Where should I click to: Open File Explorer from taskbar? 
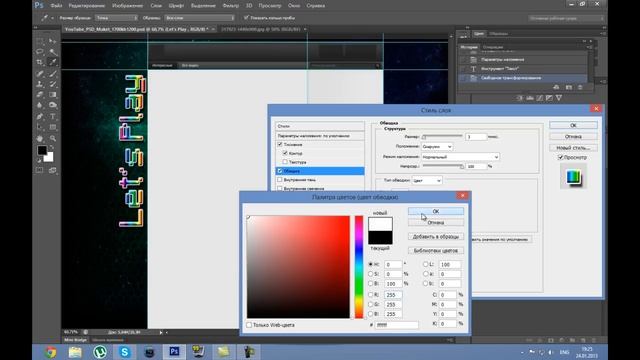tap(75, 351)
